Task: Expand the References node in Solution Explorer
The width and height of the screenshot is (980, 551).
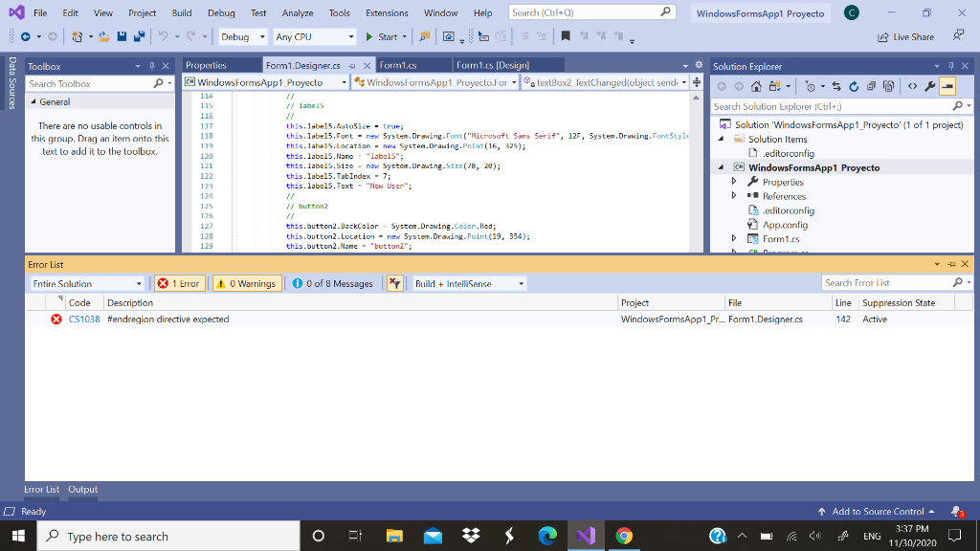Action: coord(734,196)
